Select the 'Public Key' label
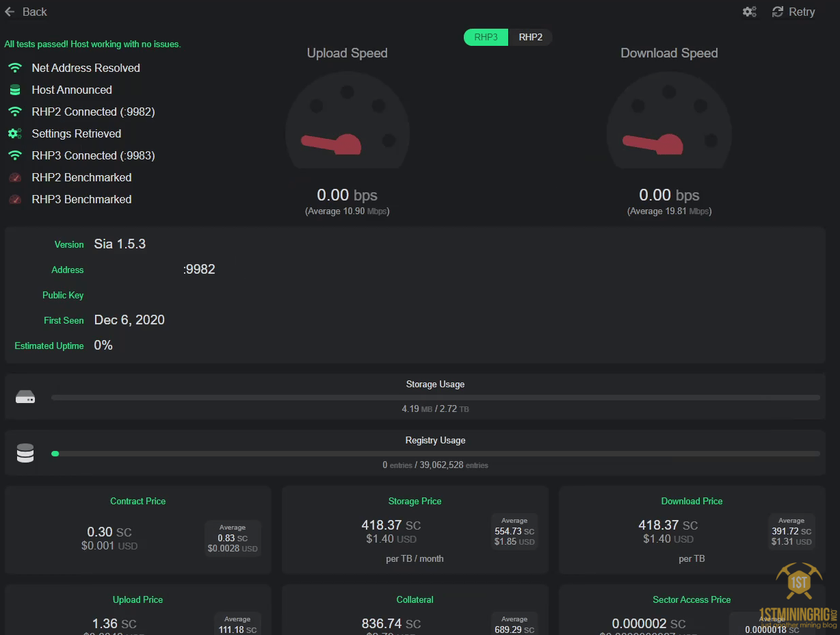The width and height of the screenshot is (840, 635). click(63, 295)
